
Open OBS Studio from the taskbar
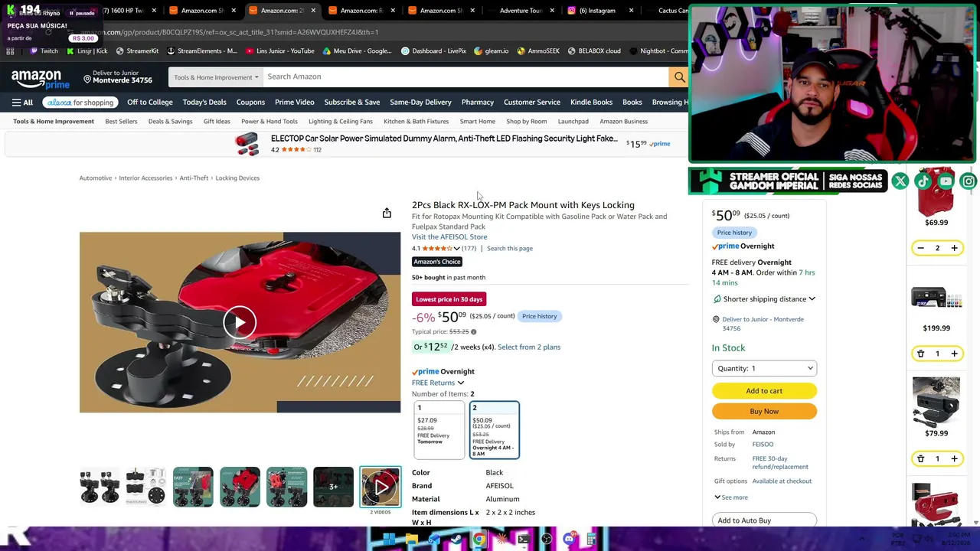547,540
